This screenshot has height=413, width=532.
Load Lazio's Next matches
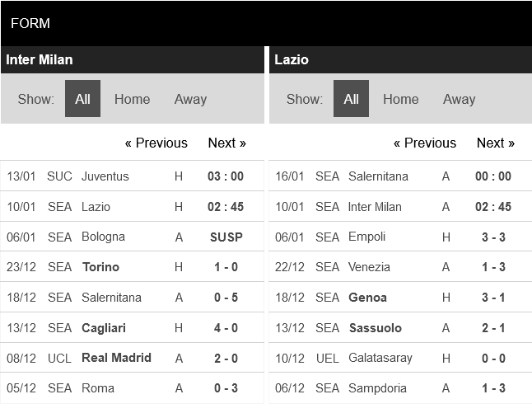[495, 143]
